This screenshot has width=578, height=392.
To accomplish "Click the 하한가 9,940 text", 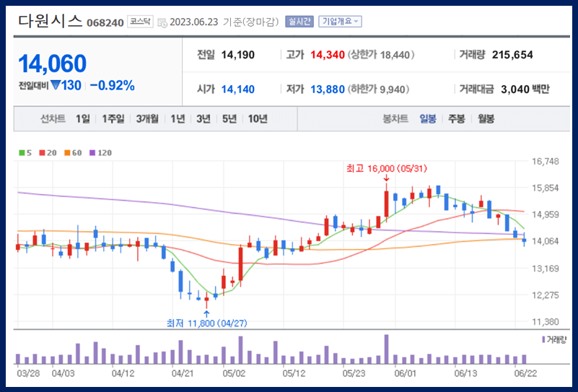I will (379, 90).
